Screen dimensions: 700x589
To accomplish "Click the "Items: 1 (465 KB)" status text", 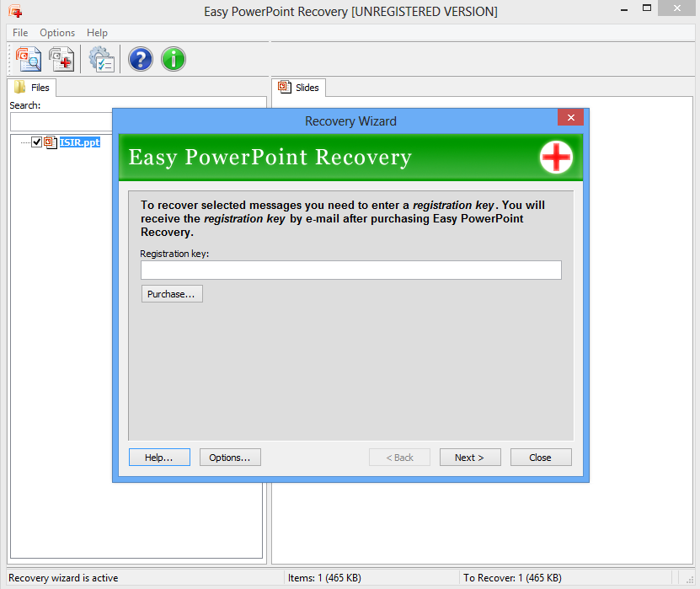I will 324,578.
